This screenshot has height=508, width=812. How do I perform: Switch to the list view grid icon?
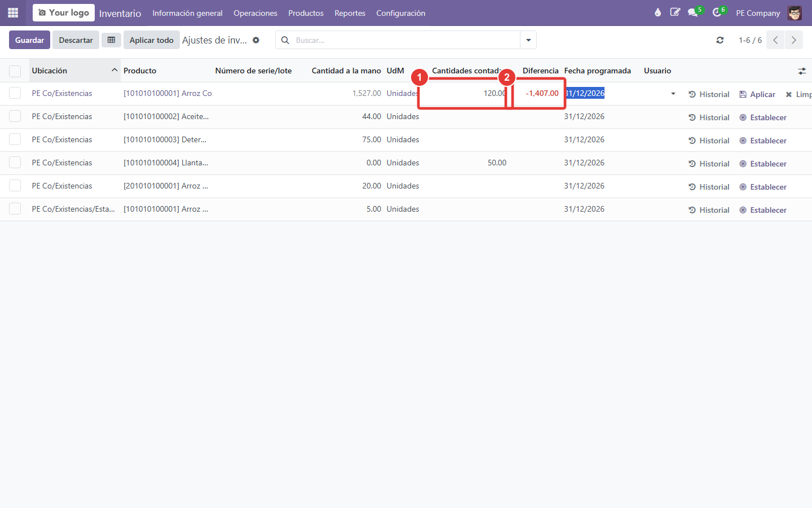pyautogui.click(x=111, y=40)
